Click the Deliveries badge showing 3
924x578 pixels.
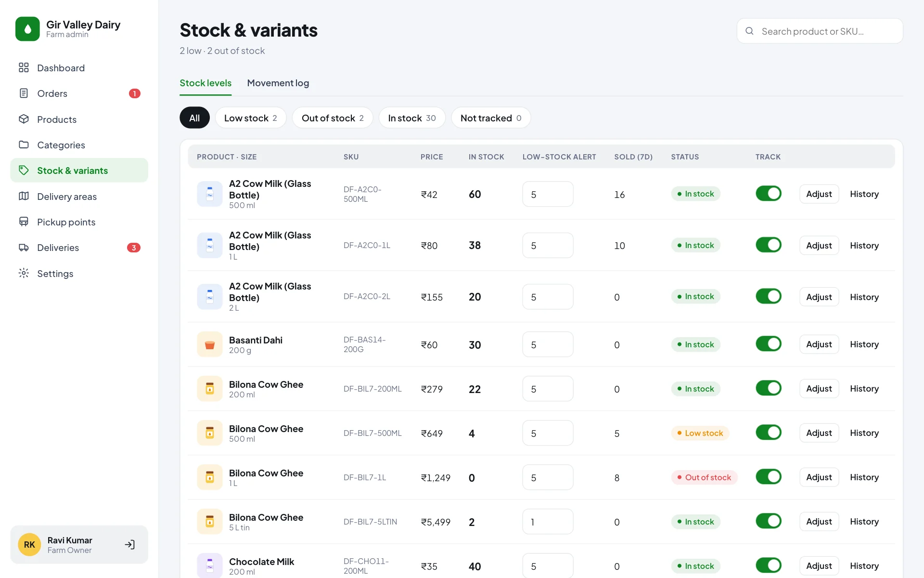pos(134,248)
